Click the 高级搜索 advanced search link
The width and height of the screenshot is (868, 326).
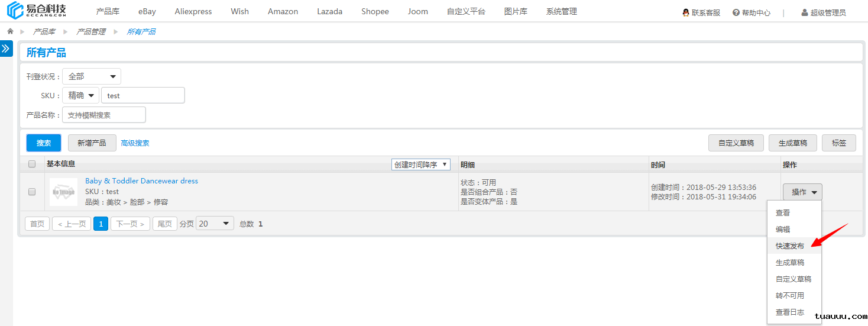coord(135,143)
